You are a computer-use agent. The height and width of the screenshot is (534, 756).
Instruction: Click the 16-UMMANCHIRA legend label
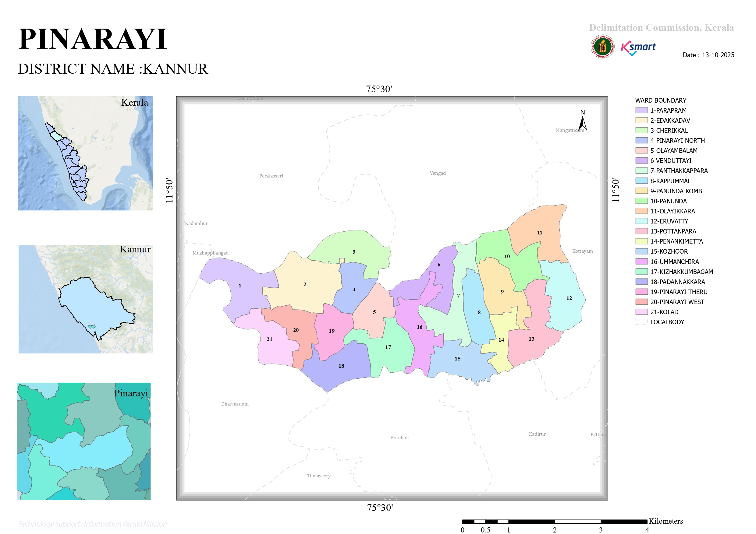pos(674,262)
